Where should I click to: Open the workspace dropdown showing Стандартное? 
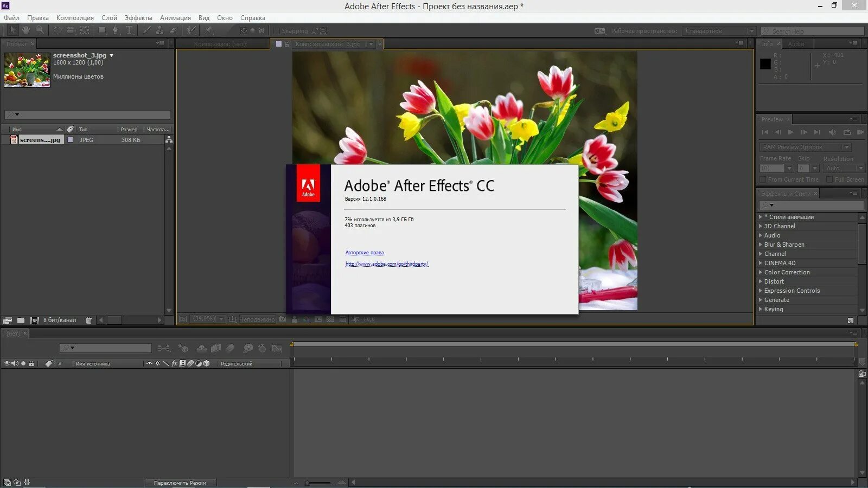(x=719, y=31)
